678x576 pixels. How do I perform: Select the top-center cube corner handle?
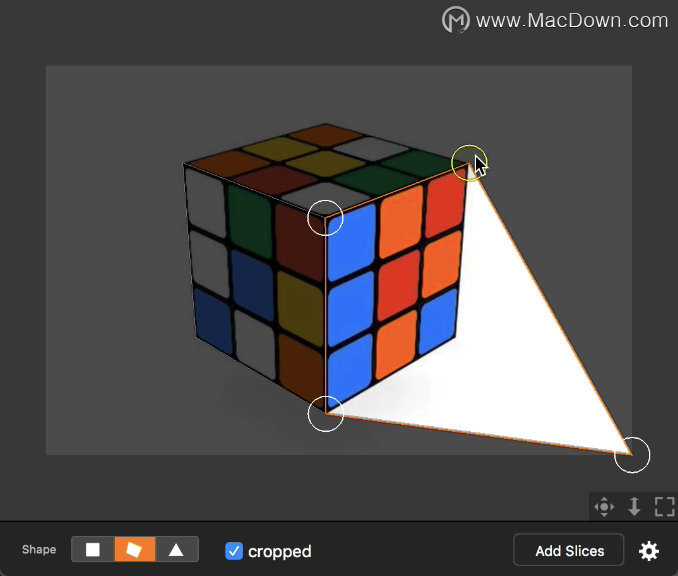325,218
